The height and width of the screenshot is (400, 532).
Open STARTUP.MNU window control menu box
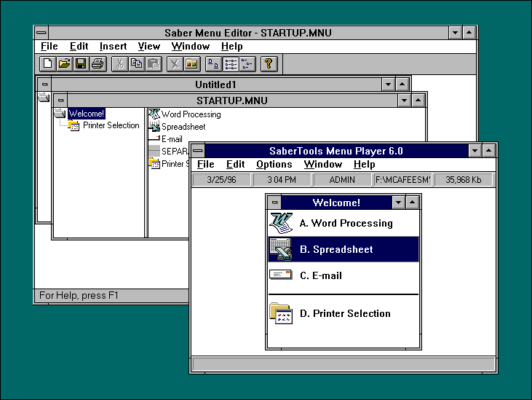[x=60, y=101]
